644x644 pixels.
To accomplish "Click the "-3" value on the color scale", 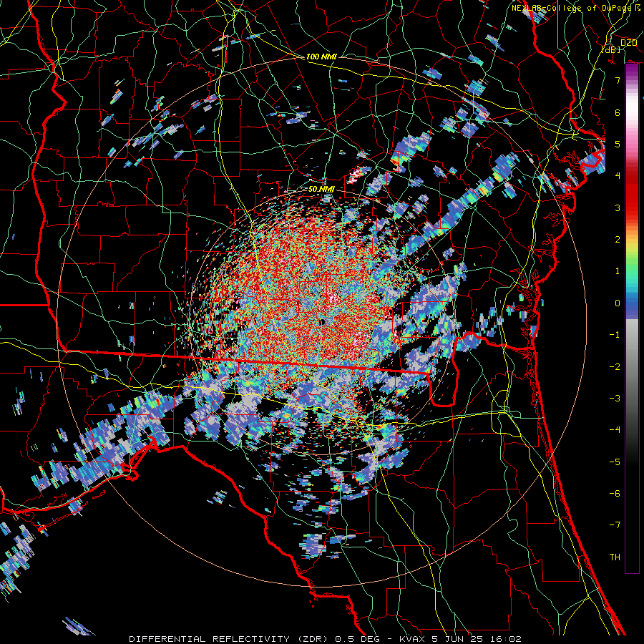I will (x=615, y=399).
